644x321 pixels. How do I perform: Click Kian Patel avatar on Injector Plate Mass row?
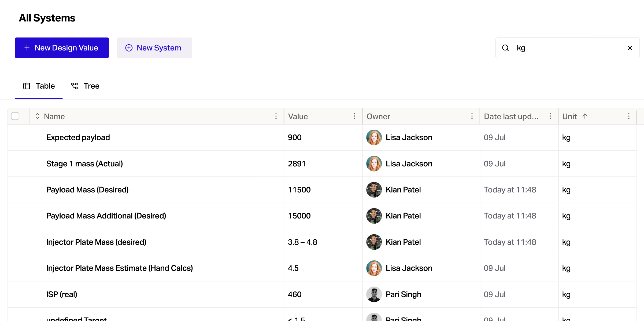click(x=374, y=242)
